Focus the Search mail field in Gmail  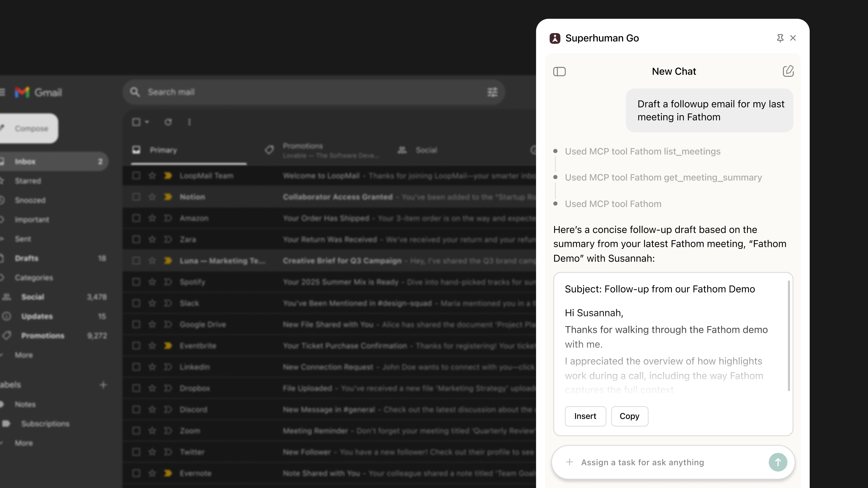coord(313,92)
